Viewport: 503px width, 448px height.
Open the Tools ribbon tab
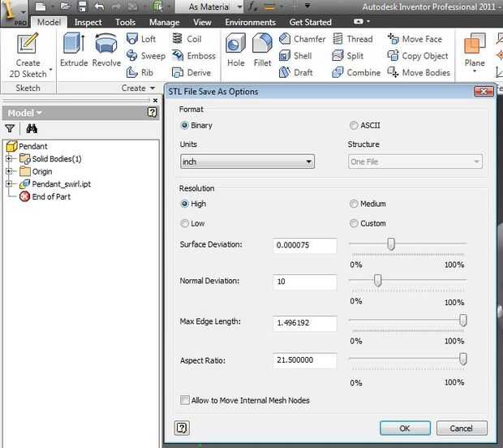tap(125, 22)
